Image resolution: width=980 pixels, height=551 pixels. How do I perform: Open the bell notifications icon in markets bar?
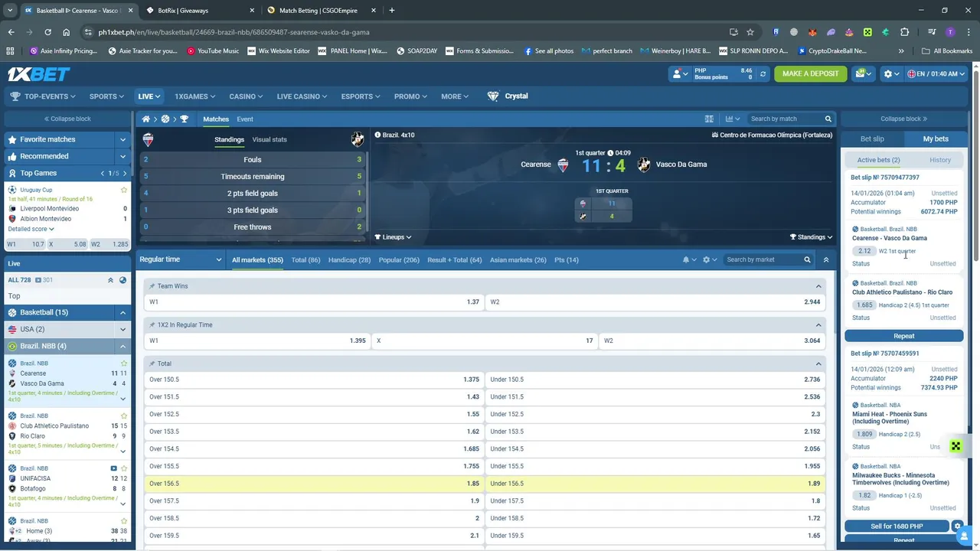[x=689, y=260]
